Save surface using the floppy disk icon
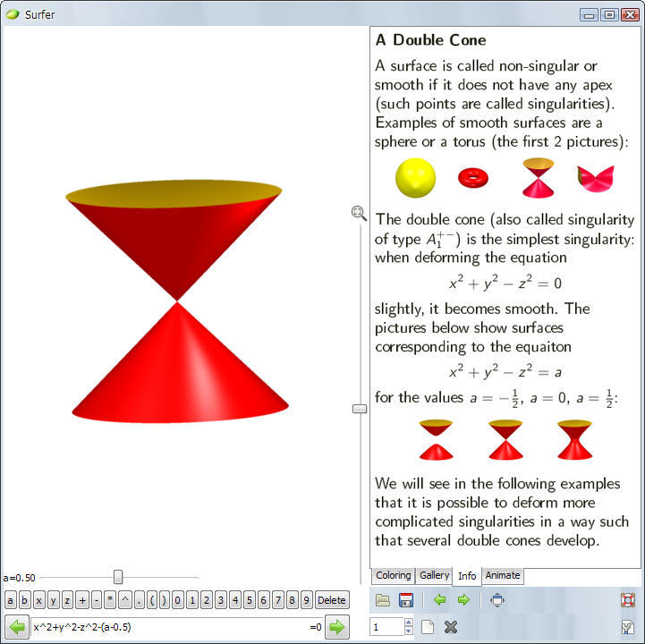Viewport: 645px width, 644px height. click(x=406, y=600)
